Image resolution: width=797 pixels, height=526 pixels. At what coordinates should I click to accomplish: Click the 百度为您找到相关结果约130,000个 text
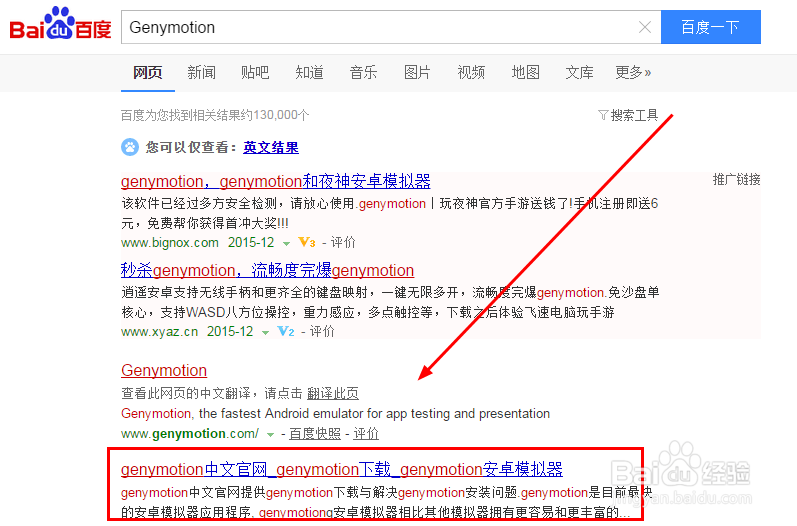(x=215, y=115)
